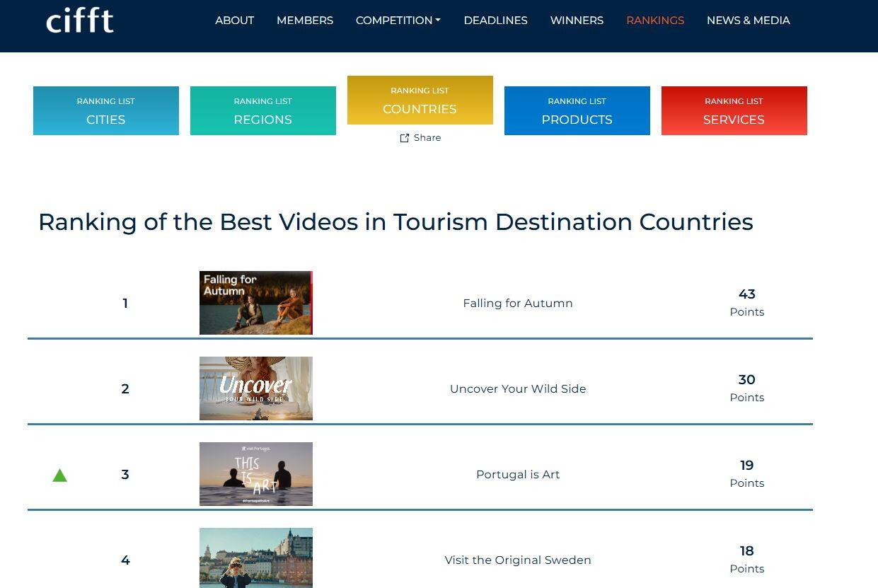Click the Visit the Original Sweden title
Screen dimensions: 878x588
tap(517, 560)
